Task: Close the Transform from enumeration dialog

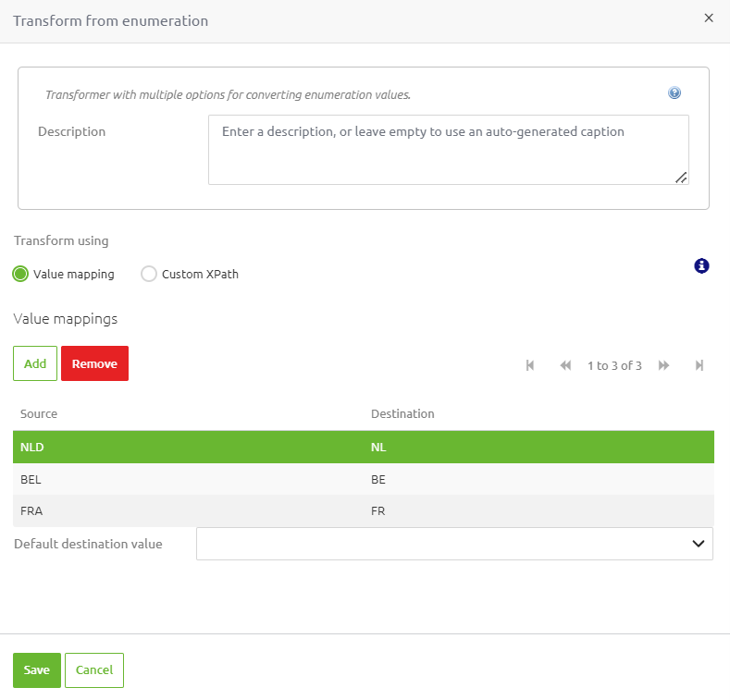Action: point(709,18)
